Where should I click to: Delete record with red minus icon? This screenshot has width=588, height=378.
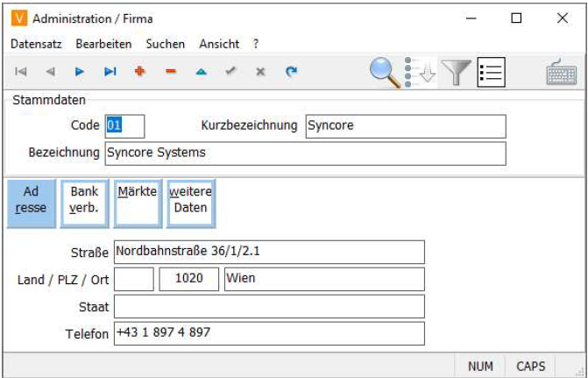170,72
